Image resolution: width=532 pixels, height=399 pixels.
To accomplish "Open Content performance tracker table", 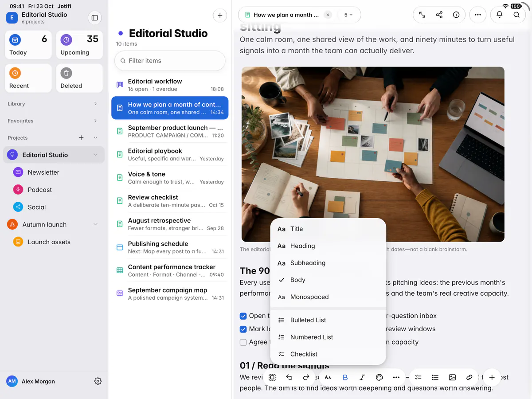I will point(170,270).
